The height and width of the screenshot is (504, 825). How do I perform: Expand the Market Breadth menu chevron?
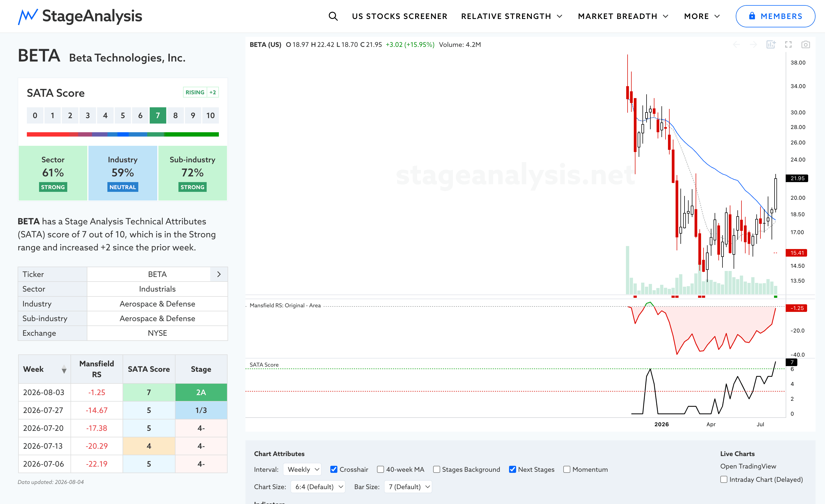point(666,16)
